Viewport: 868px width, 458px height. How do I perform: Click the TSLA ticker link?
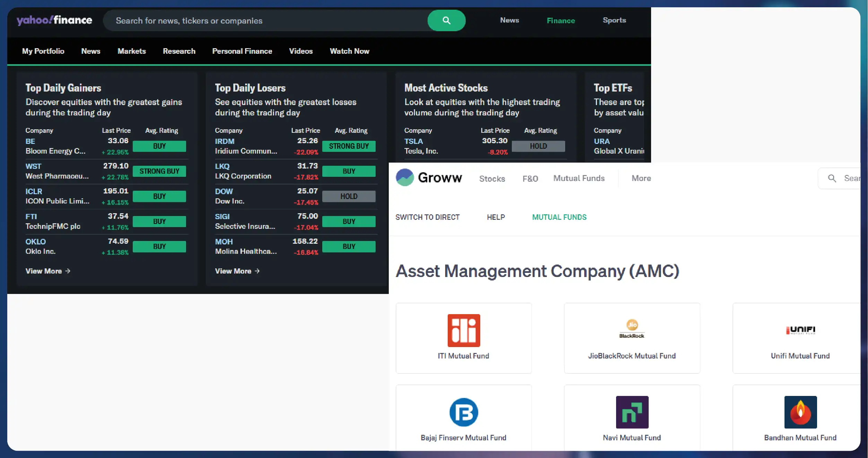[413, 141]
